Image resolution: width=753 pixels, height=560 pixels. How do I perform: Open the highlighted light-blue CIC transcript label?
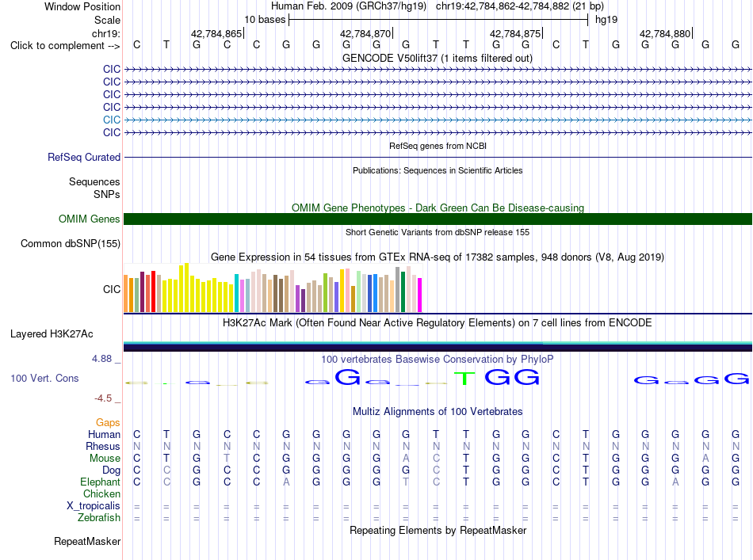112,120
